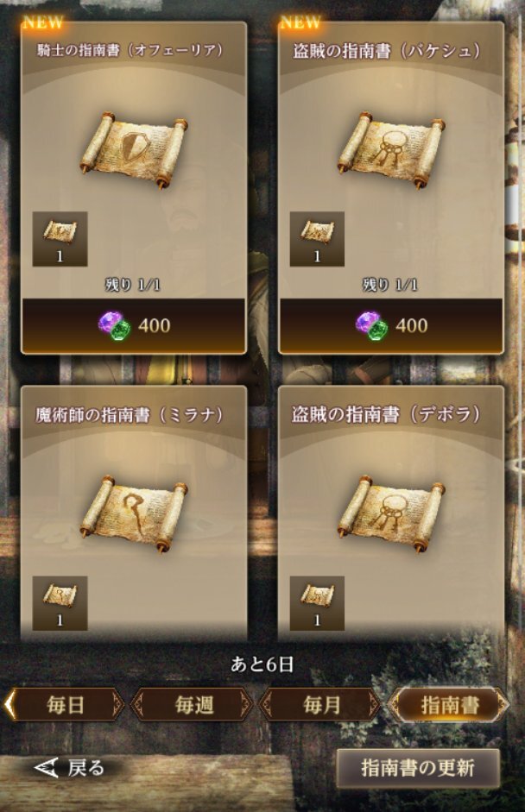This screenshot has width=525, height=812.
Task: Tap the staff scroll icon for ミラナ guidebook
Action: pyautogui.click(x=133, y=515)
